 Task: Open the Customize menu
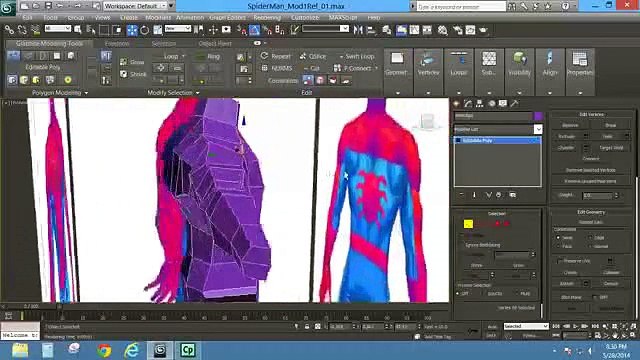(305, 18)
